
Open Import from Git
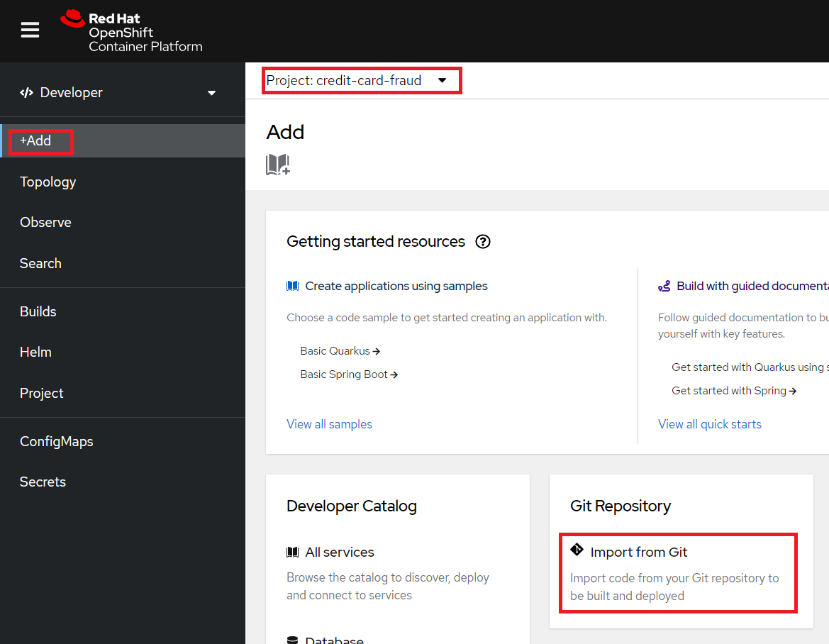pyautogui.click(x=639, y=552)
